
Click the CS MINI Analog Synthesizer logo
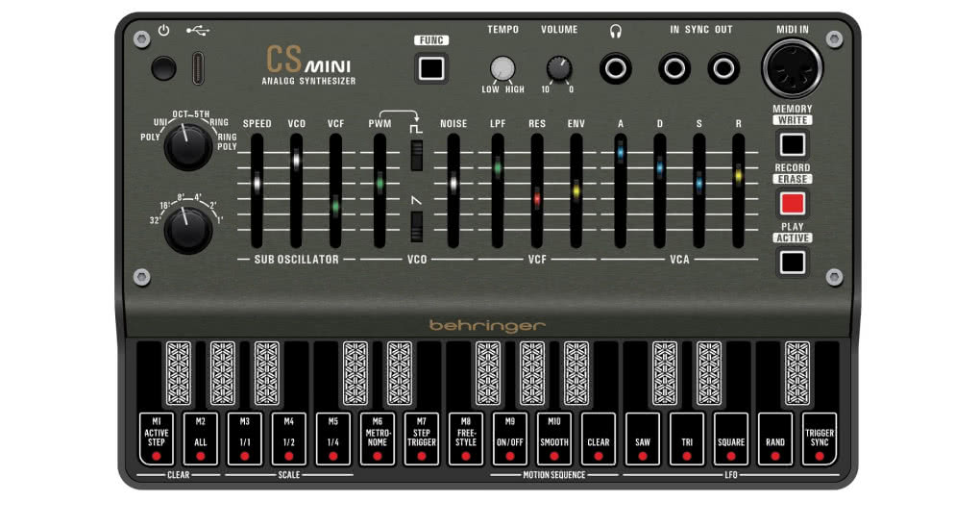[x=308, y=64]
